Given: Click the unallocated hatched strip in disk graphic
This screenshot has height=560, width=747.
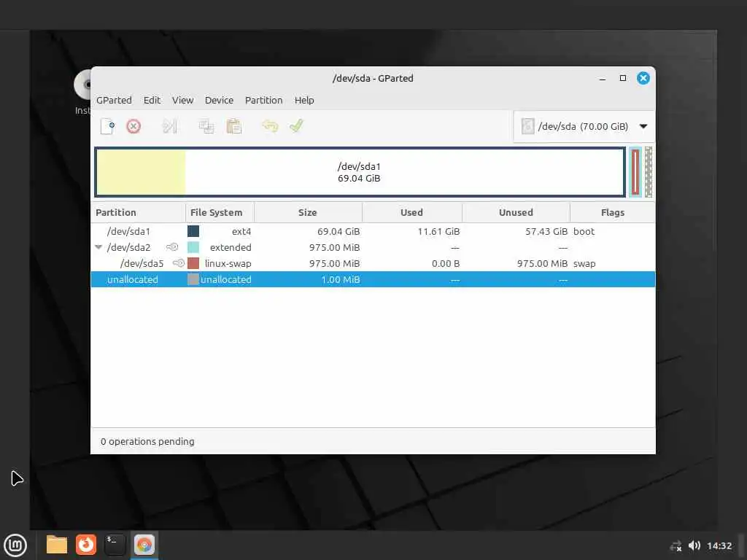Looking at the screenshot, I should pos(649,172).
